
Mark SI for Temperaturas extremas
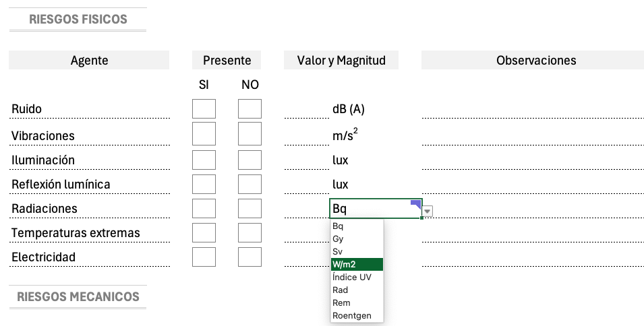coord(204,233)
